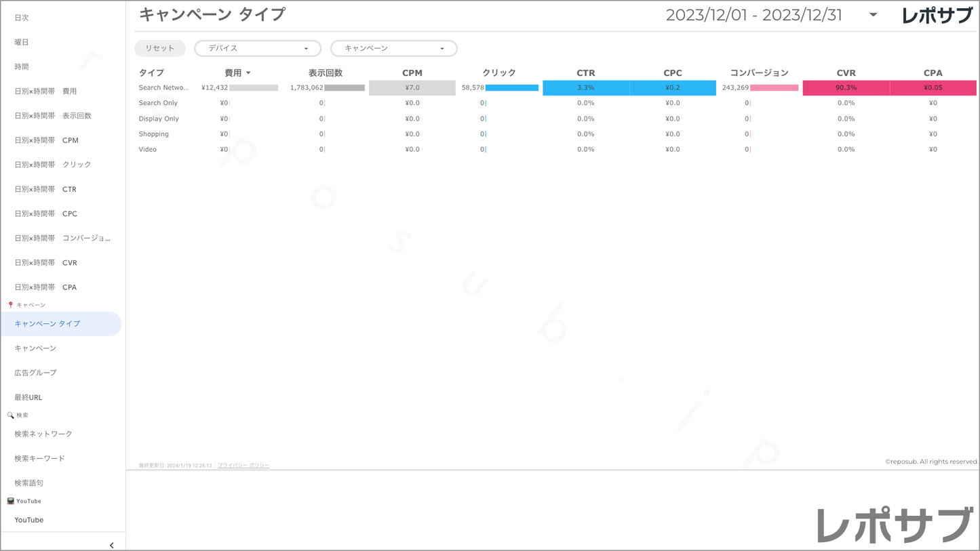Screen dimensions: 980x551
Task: Click the sort arrow next to 費用 header
Action: pyautogui.click(x=248, y=73)
